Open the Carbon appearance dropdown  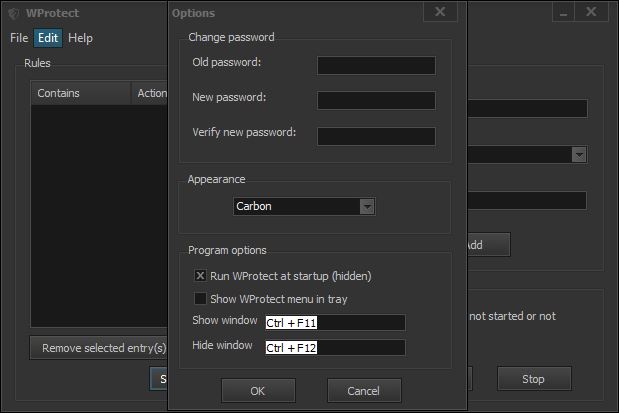click(x=304, y=206)
